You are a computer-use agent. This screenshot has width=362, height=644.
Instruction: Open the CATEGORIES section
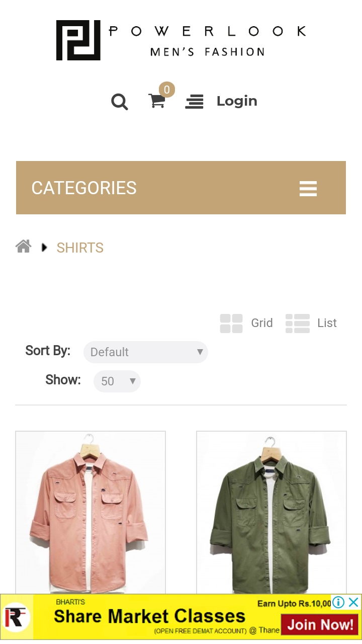point(84,188)
